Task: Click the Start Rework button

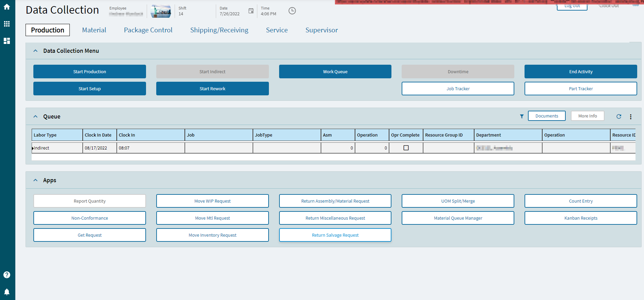Action: point(212,89)
